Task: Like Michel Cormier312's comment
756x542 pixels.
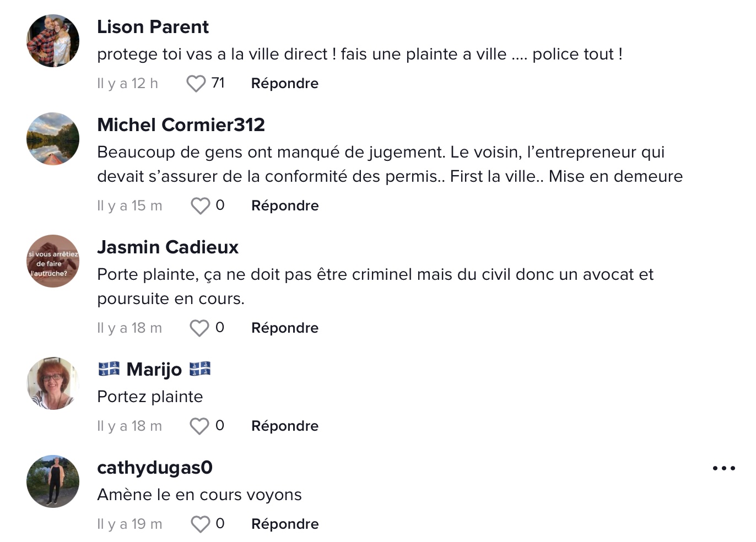Action: (200, 206)
